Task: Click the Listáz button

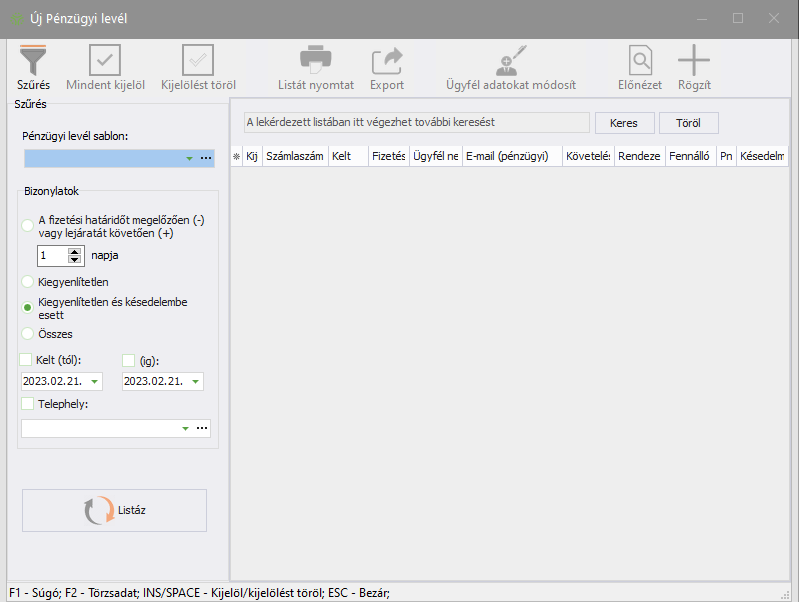Action: click(114, 510)
